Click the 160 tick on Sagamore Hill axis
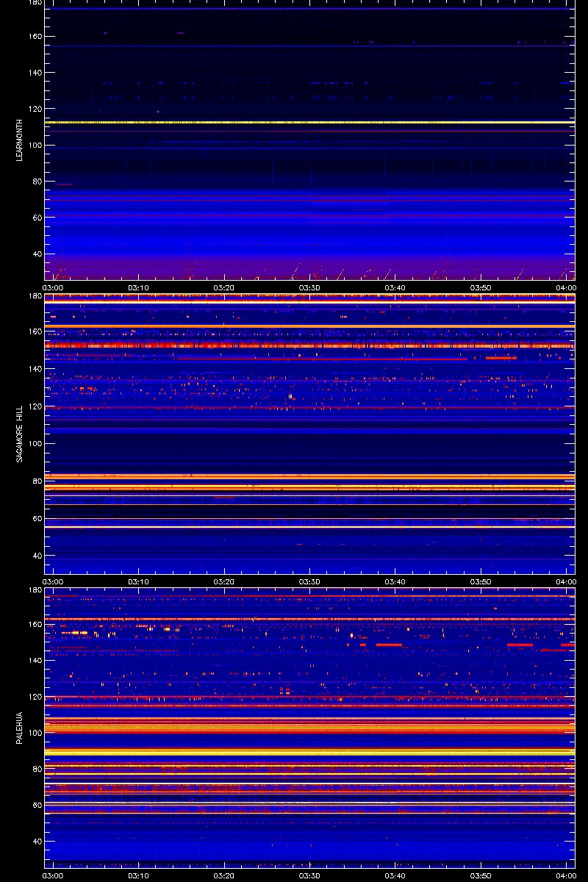Viewport: 588px width, 882px height. tap(34, 331)
